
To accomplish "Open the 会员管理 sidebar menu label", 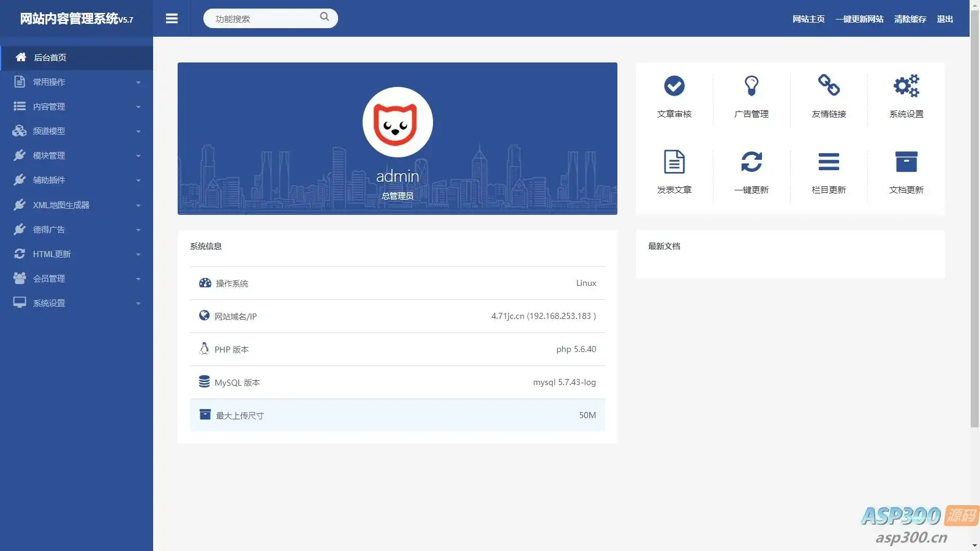I will (x=49, y=279).
